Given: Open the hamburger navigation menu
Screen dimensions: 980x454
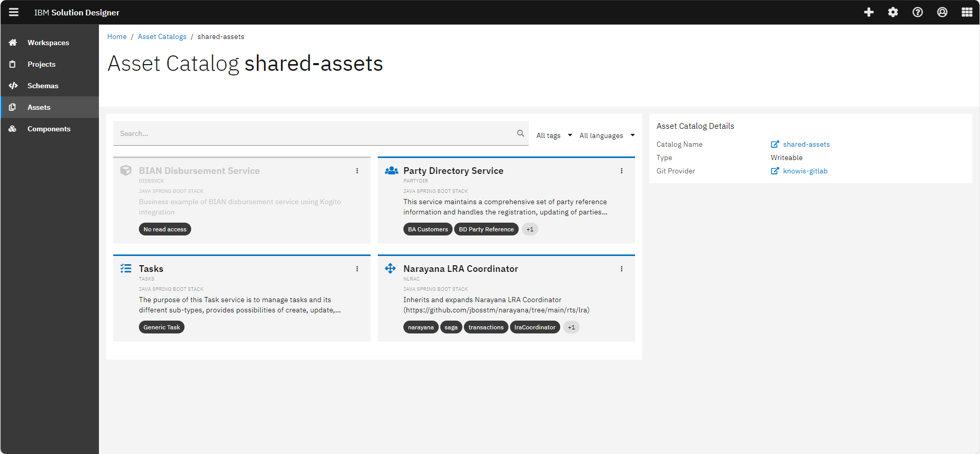Looking at the screenshot, I should click(14, 12).
